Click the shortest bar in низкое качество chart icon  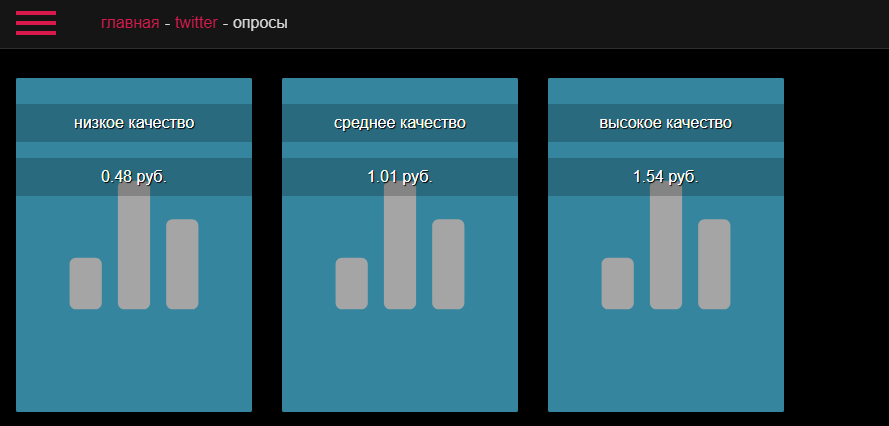point(86,284)
